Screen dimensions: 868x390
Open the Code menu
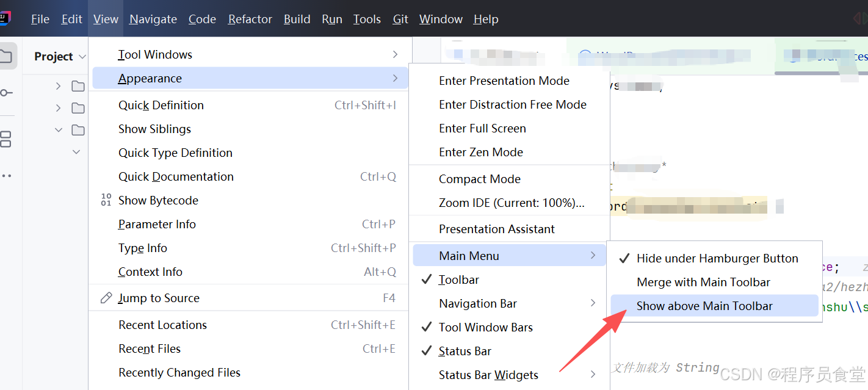pos(202,19)
